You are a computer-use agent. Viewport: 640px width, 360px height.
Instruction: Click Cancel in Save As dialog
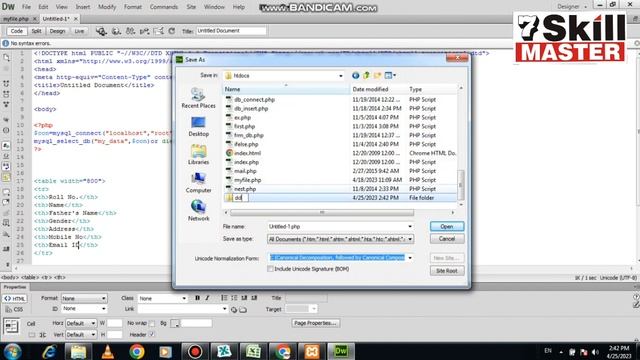(447, 239)
